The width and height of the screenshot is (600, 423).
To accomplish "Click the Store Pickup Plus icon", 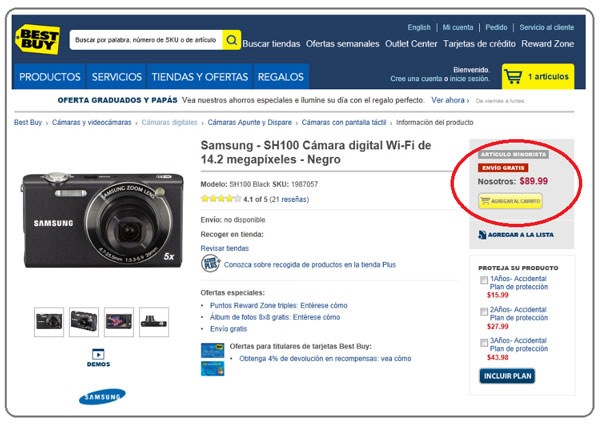I will point(210,265).
